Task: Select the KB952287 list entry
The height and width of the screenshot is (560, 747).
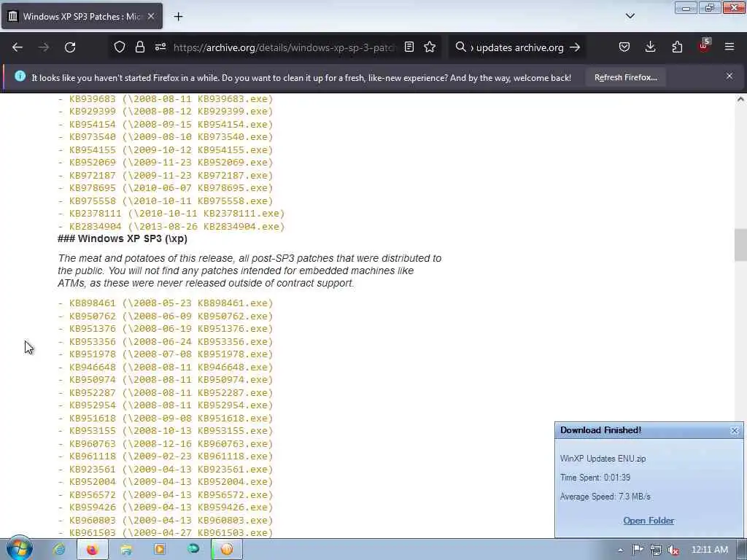Action: pos(166,393)
